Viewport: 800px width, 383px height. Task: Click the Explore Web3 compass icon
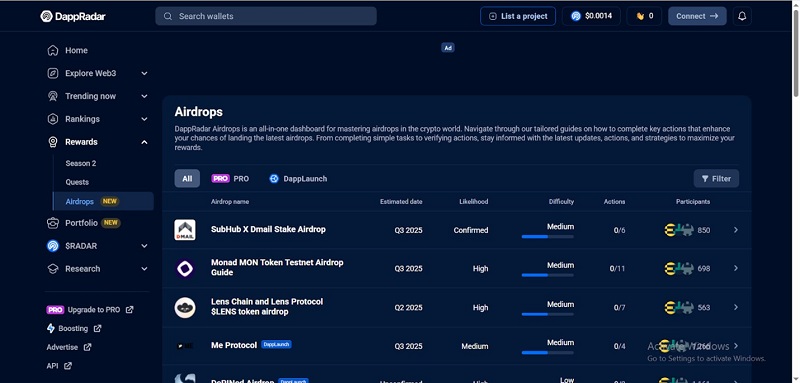[53, 73]
